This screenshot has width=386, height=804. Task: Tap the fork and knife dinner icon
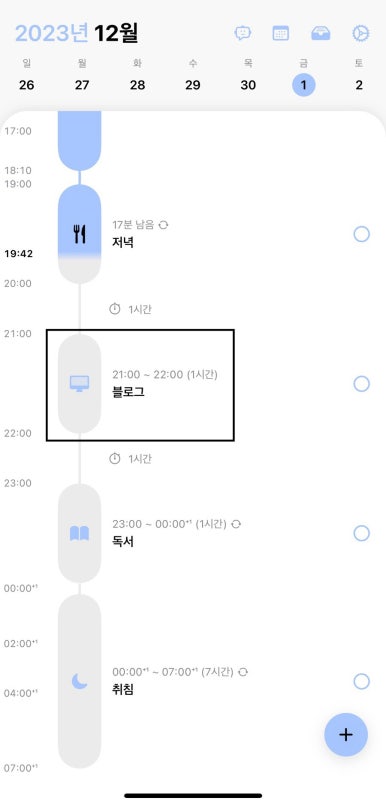click(x=79, y=234)
